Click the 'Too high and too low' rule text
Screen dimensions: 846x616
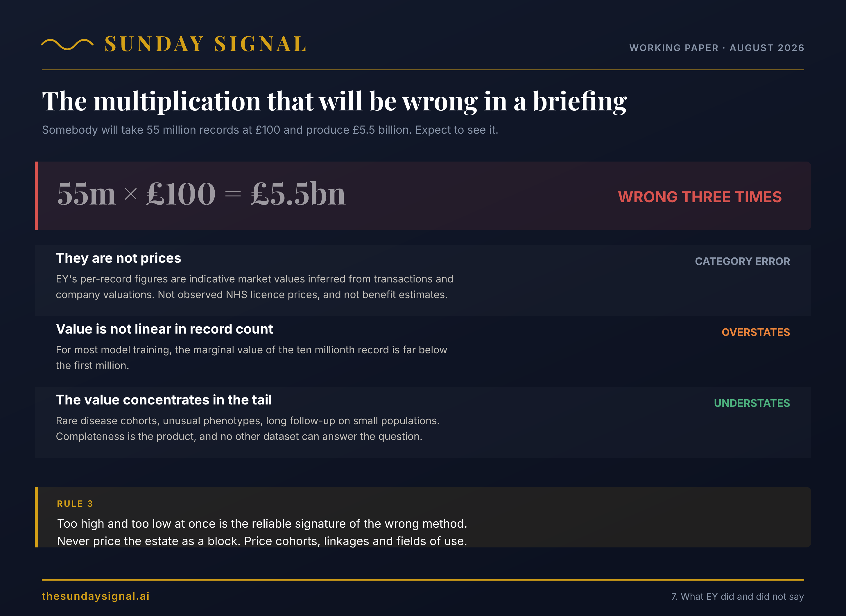pyautogui.click(x=262, y=532)
